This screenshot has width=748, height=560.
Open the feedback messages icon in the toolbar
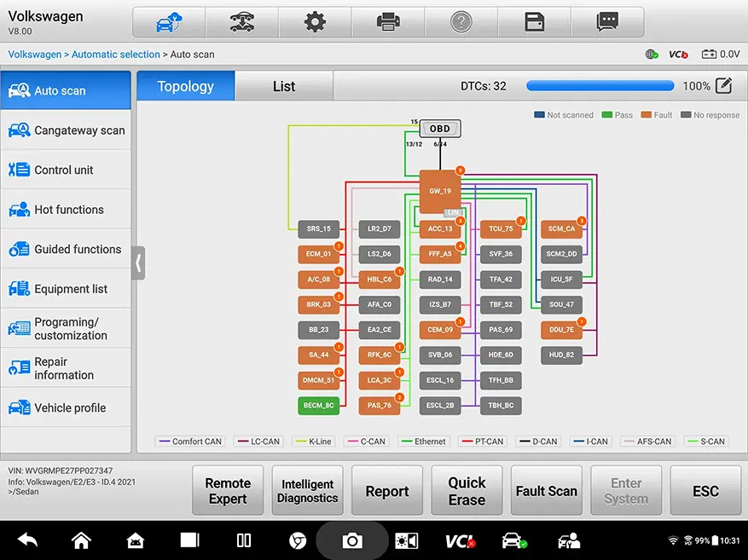tap(606, 21)
